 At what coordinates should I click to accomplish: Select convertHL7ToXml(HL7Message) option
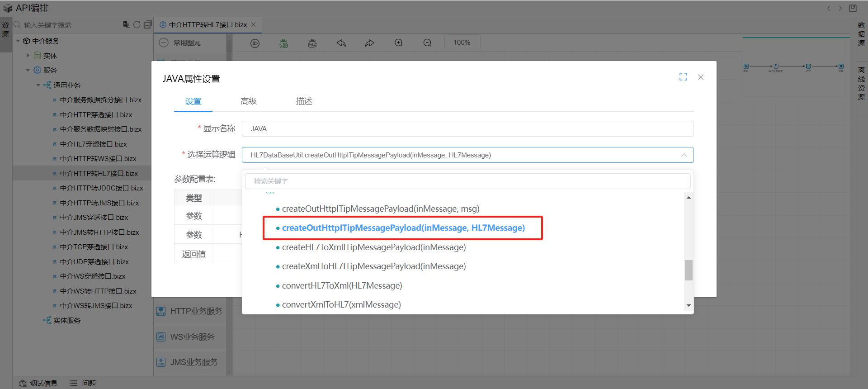(x=342, y=285)
